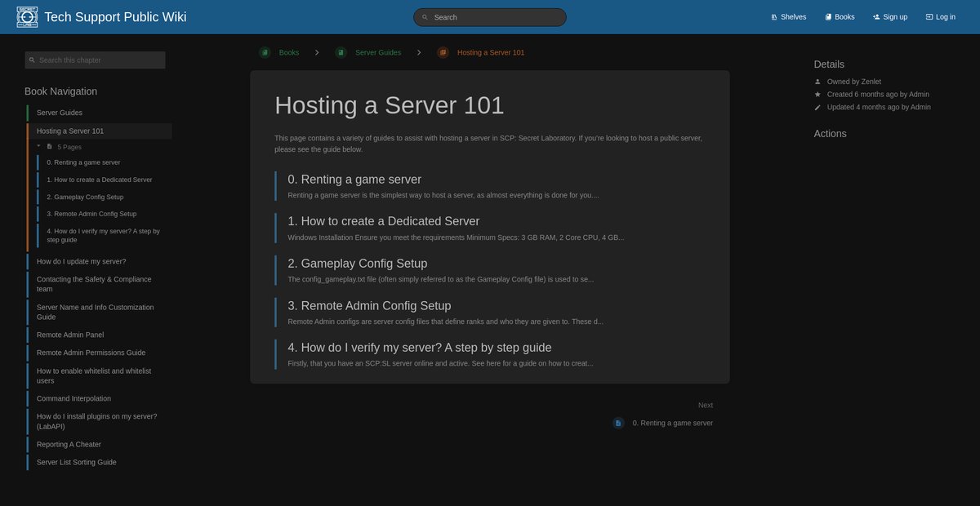Open 0. Renting a game server heading

coord(354,180)
